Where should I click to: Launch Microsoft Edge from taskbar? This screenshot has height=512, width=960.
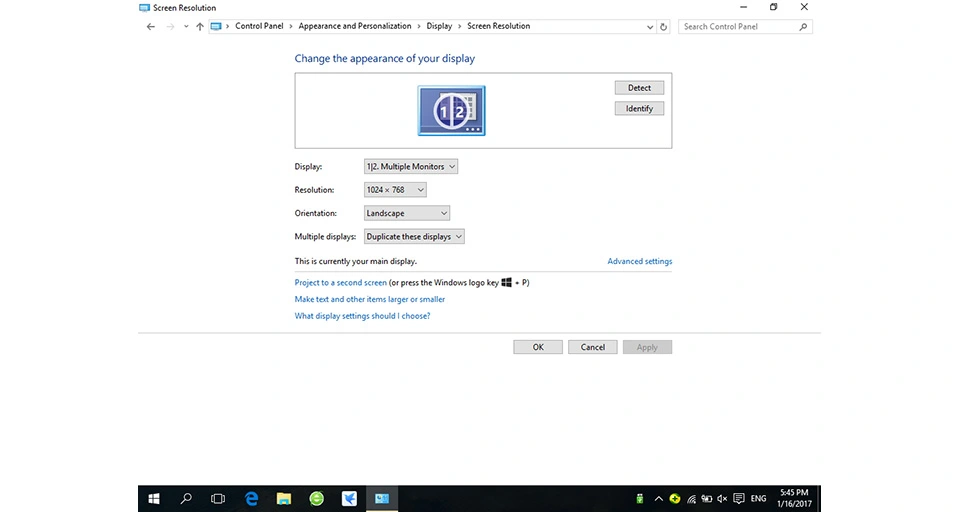tap(251, 499)
